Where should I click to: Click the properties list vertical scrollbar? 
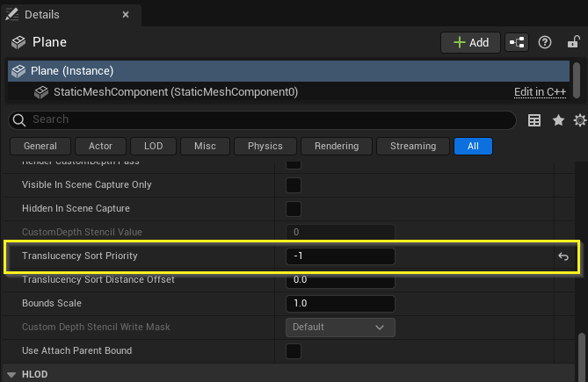(581, 356)
